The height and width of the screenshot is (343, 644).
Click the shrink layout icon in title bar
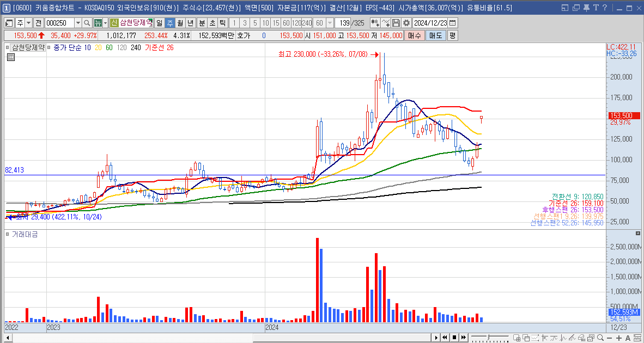coord(565,8)
